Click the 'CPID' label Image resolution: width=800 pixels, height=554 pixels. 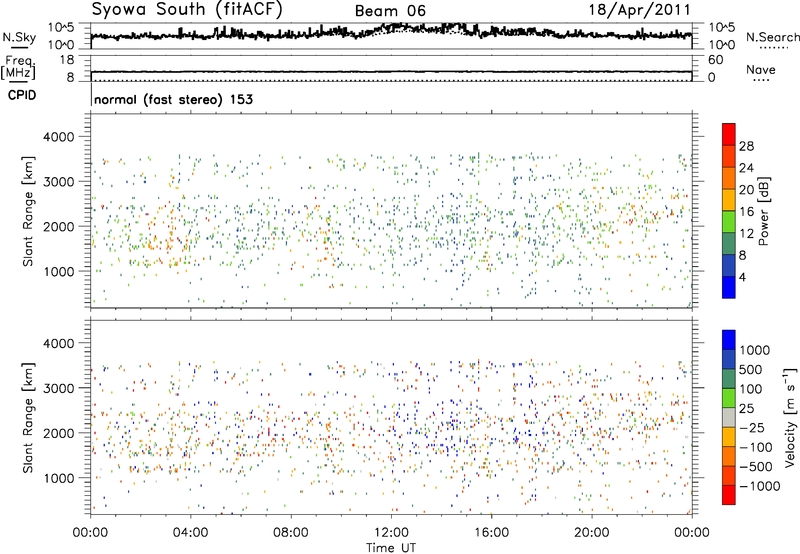[22, 95]
